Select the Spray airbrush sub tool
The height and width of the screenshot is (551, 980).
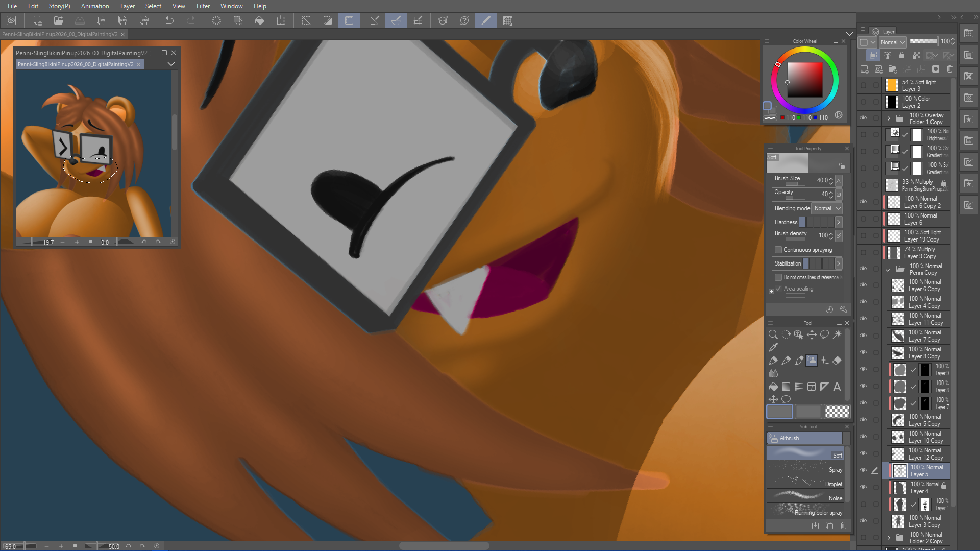[x=805, y=469]
